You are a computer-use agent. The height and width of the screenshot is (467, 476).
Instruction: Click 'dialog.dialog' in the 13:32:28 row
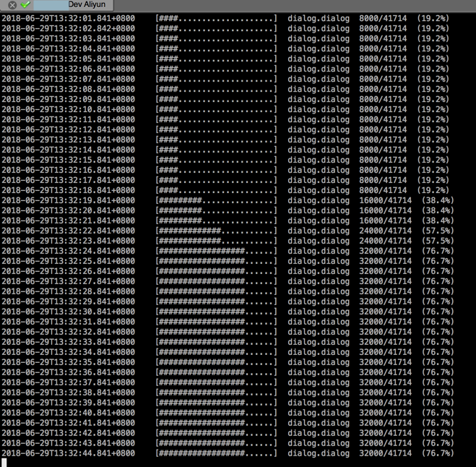coord(319,291)
